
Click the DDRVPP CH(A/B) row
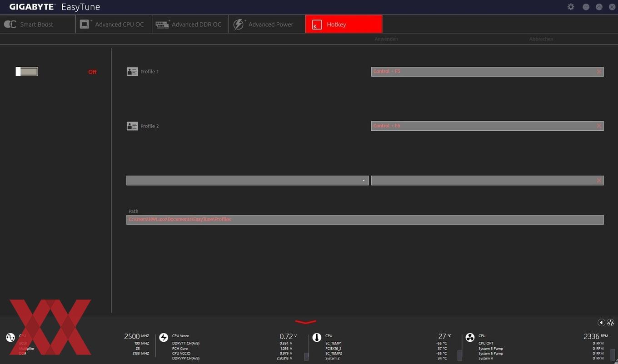point(232,359)
